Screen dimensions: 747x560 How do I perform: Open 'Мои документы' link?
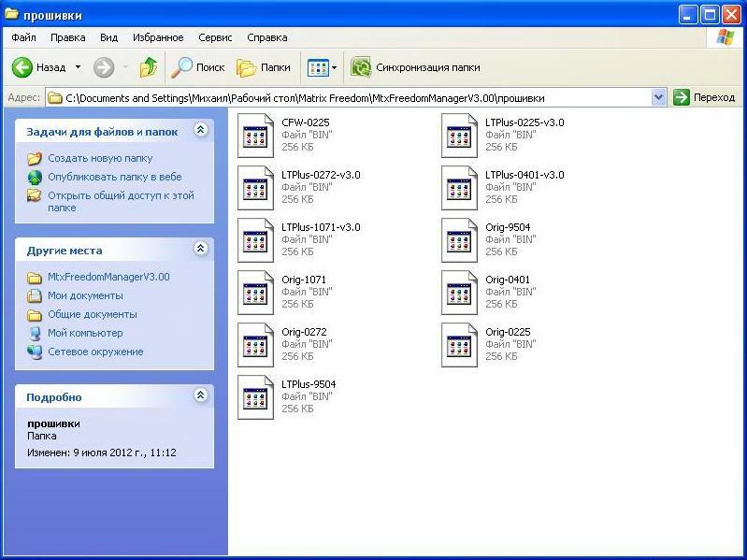click(x=85, y=295)
